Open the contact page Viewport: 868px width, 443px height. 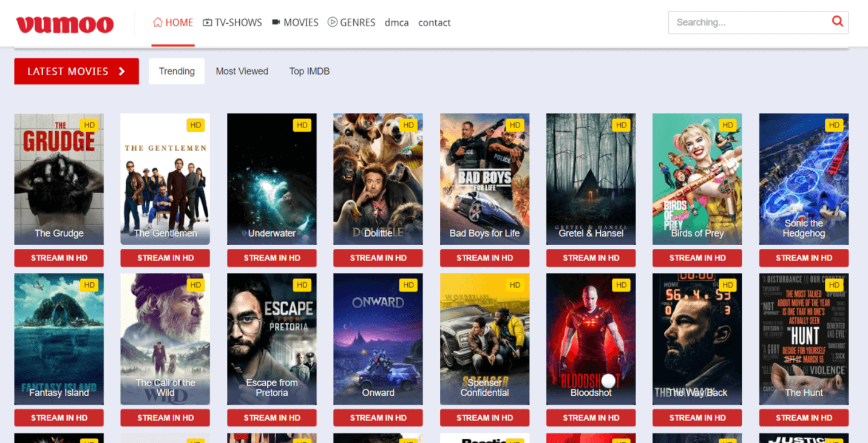tap(435, 22)
